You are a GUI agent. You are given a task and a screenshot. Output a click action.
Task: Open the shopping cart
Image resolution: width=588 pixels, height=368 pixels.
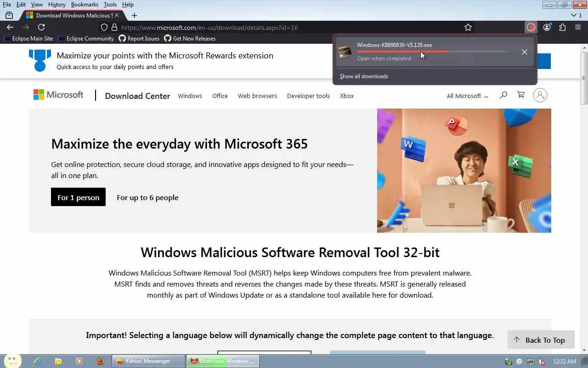coord(521,95)
